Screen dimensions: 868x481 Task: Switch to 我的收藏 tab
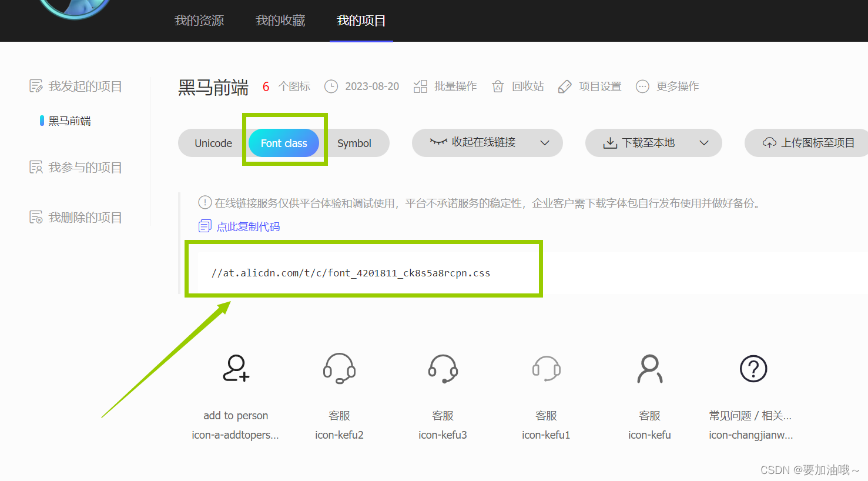point(280,21)
